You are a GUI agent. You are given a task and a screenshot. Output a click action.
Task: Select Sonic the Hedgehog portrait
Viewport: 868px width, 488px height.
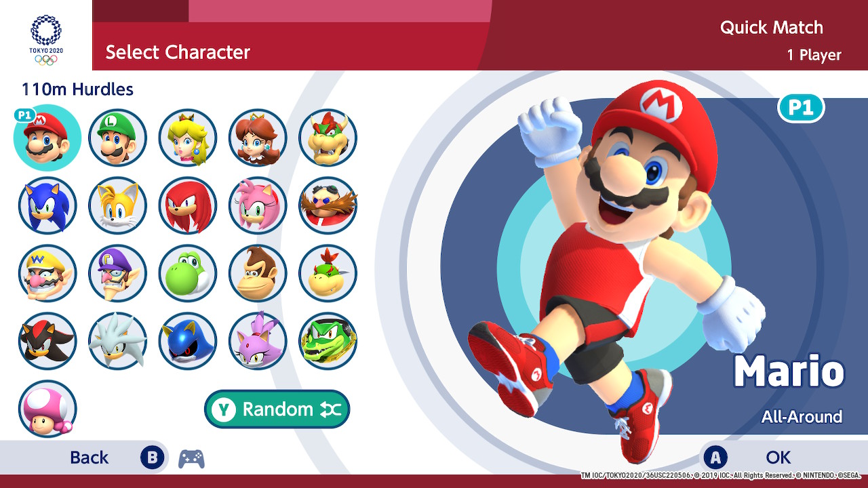(47, 205)
